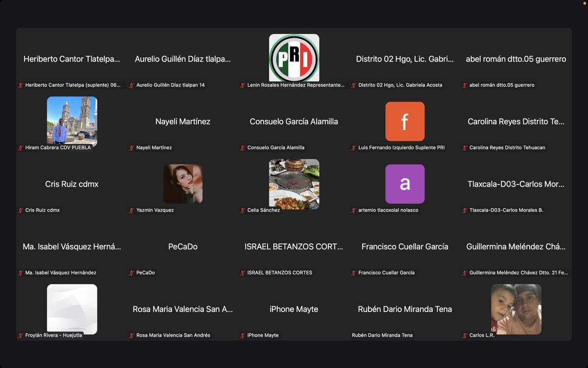Click the large 'Rubén Dario Miranda Tena' name

(405, 309)
